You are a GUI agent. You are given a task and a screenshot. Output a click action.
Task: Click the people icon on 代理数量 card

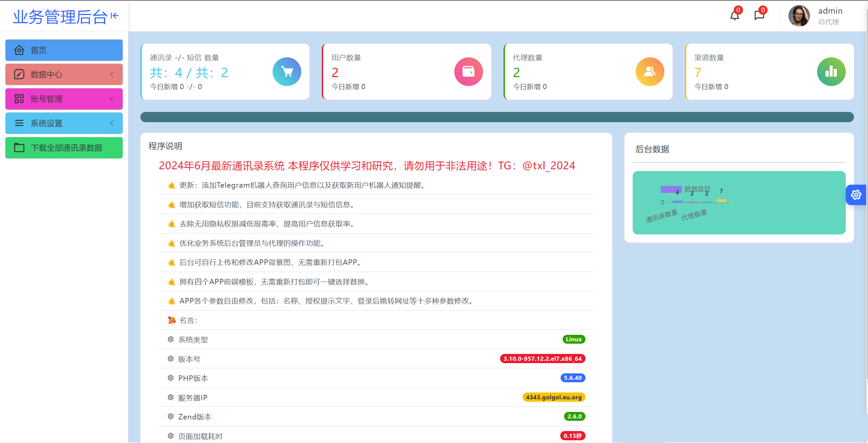[x=650, y=71]
